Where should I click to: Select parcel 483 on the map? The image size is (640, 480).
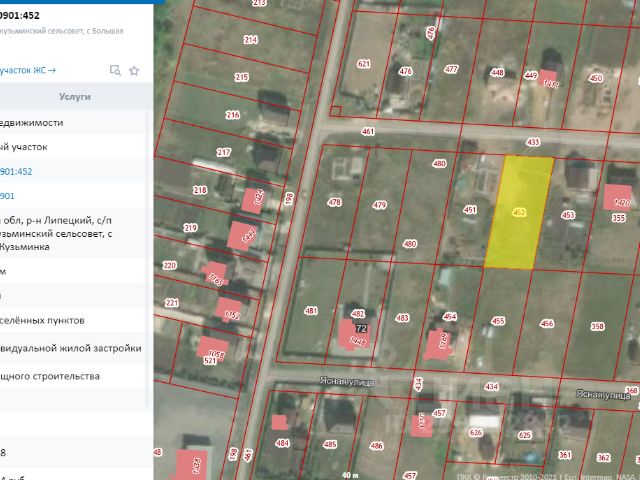pyautogui.click(x=402, y=318)
